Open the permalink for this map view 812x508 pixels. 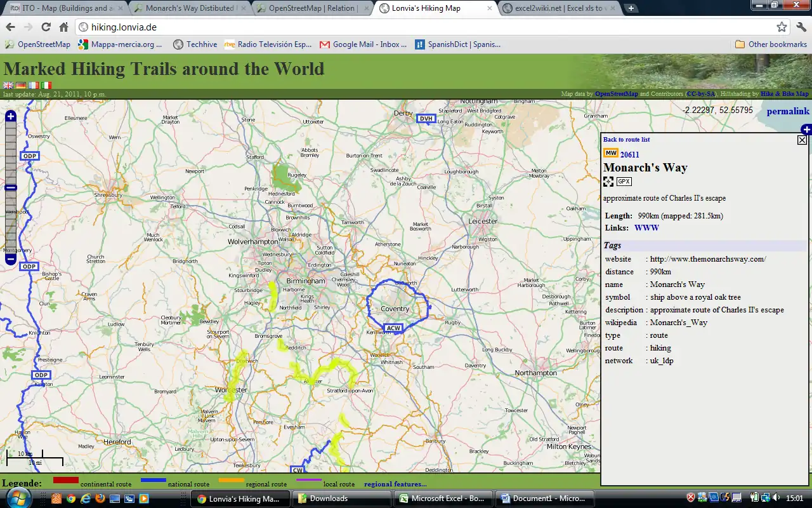(x=788, y=112)
